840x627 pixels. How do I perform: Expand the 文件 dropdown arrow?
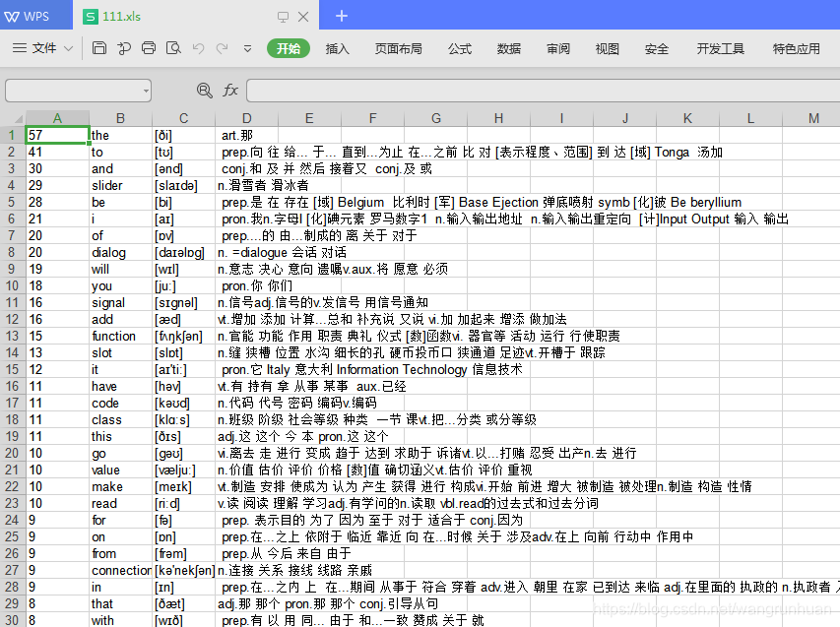(68, 49)
